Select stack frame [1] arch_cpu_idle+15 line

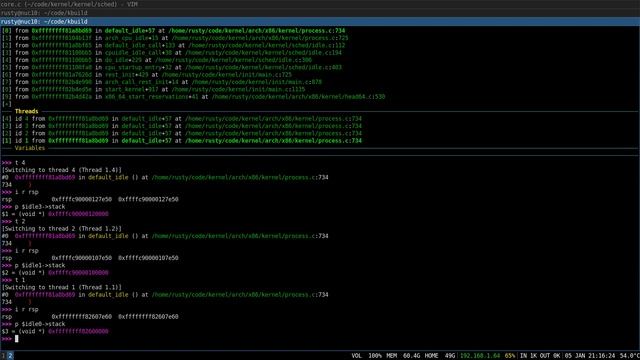[x=175, y=38]
